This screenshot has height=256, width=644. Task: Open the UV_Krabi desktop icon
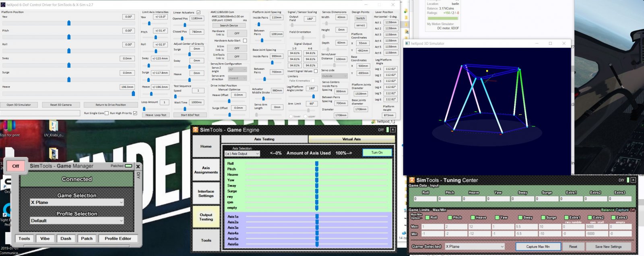pos(53,127)
